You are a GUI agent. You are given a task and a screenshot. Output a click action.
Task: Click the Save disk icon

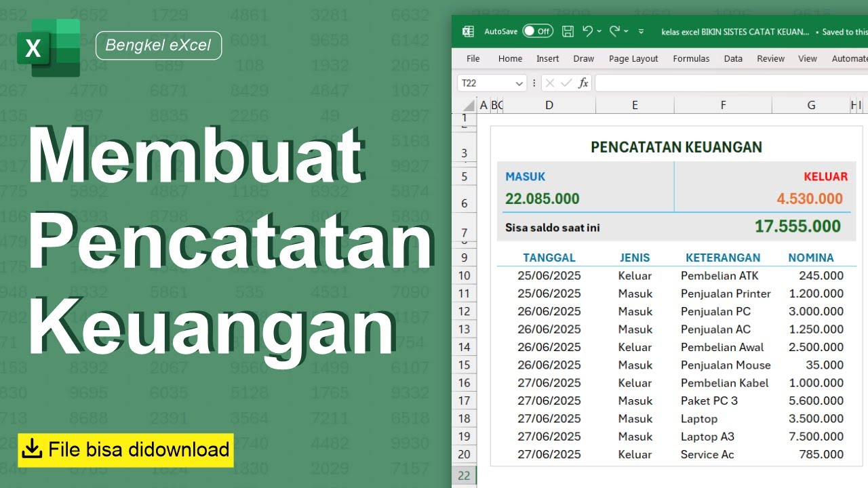coord(568,31)
